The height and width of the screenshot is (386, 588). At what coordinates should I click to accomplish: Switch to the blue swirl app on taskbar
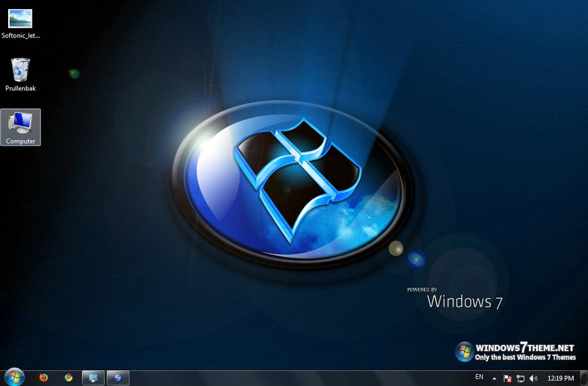118,378
